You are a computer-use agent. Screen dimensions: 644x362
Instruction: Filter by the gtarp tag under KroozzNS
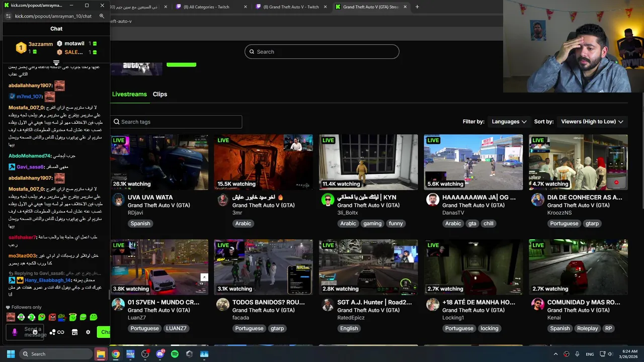[x=592, y=223]
